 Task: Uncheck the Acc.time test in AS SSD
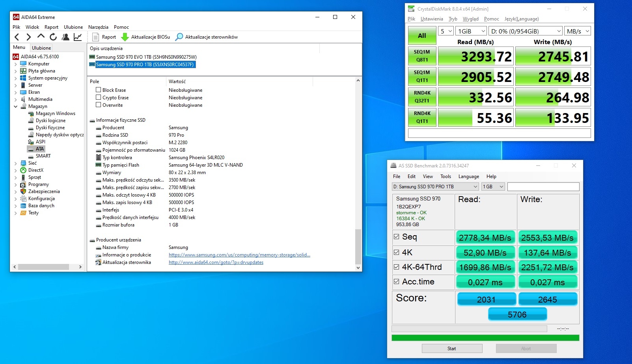(397, 282)
